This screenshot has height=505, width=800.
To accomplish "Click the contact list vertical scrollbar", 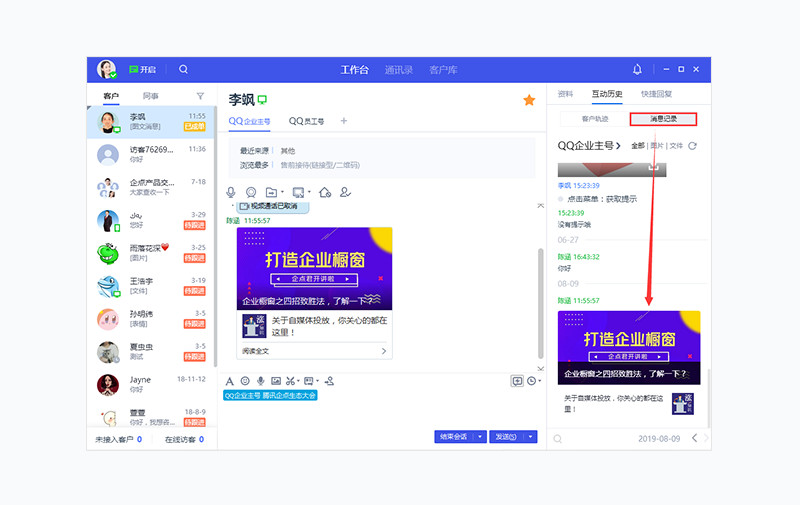I will pos(215,236).
